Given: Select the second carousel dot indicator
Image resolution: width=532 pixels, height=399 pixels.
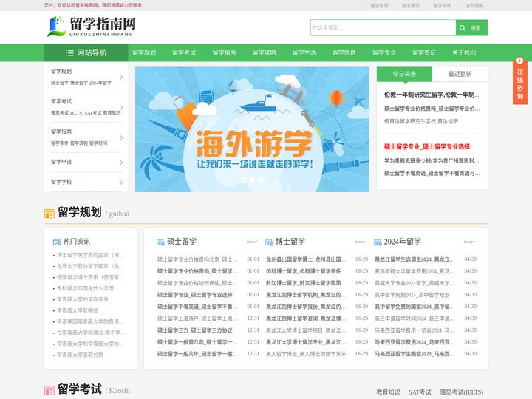Looking at the screenshot, I should (252, 180).
